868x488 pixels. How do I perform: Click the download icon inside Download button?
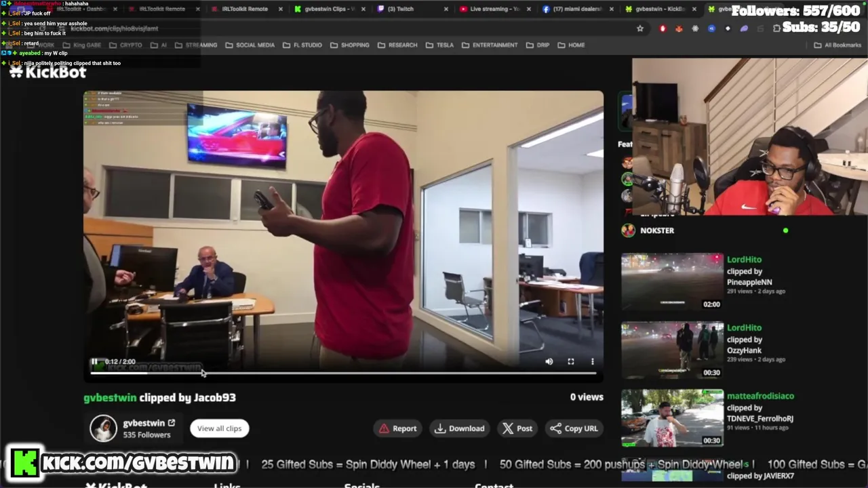(x=440, y=428)
